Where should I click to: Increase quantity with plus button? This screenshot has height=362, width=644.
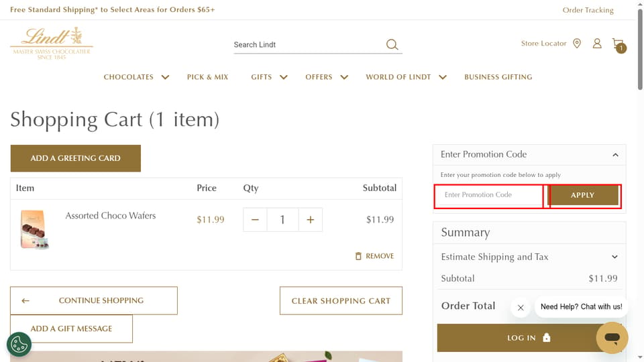(311, 220)
